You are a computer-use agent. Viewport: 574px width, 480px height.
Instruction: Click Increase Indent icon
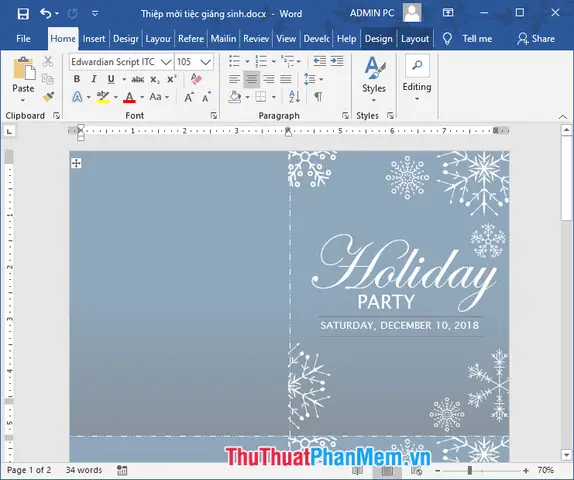337,61
